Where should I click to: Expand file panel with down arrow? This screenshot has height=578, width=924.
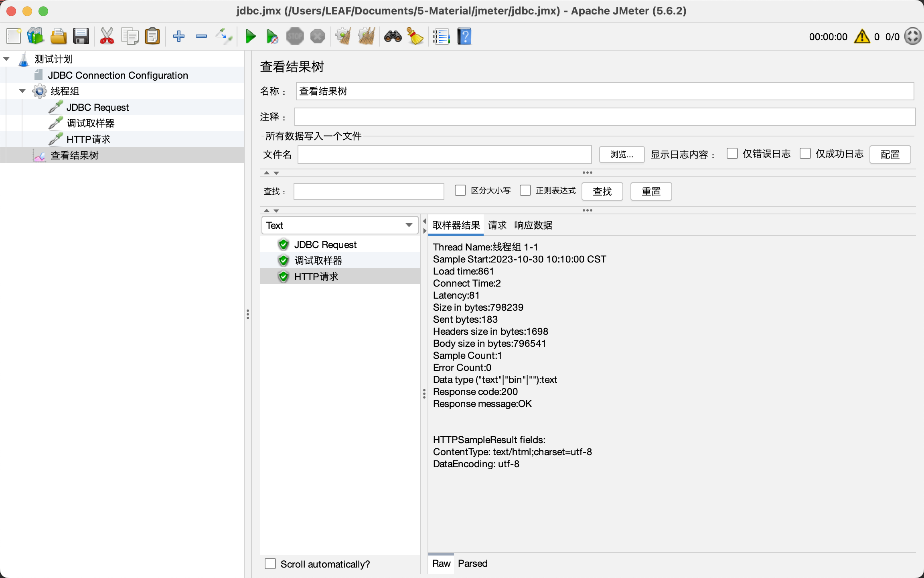coord(276,173)
